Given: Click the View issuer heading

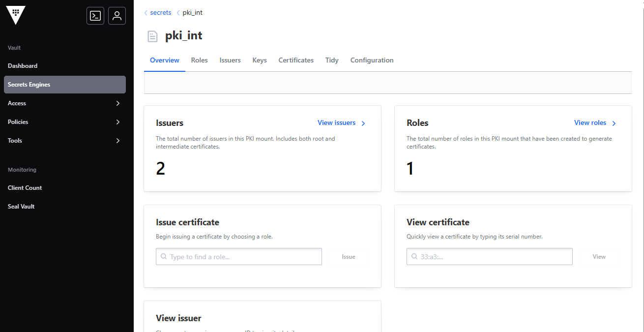Looking at the screenshot, I should coord(178,318).
